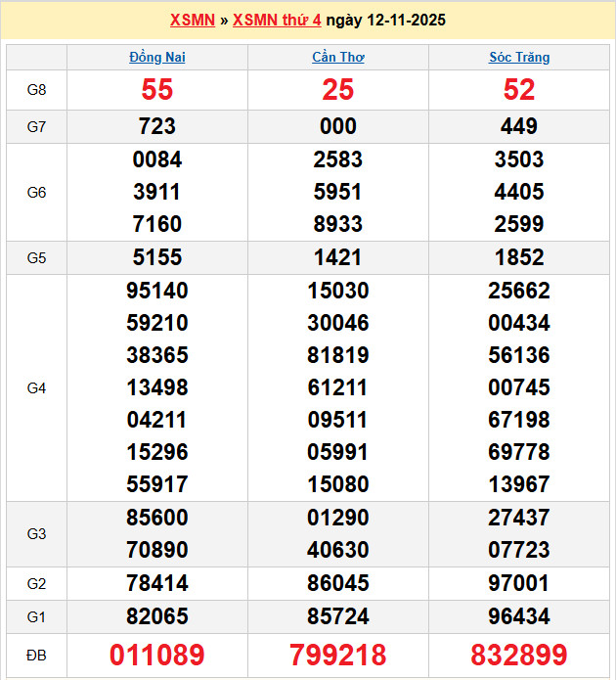
Task: Open the Đồng Nai province link
Action: pyautogui.click(x=156, y=57)
